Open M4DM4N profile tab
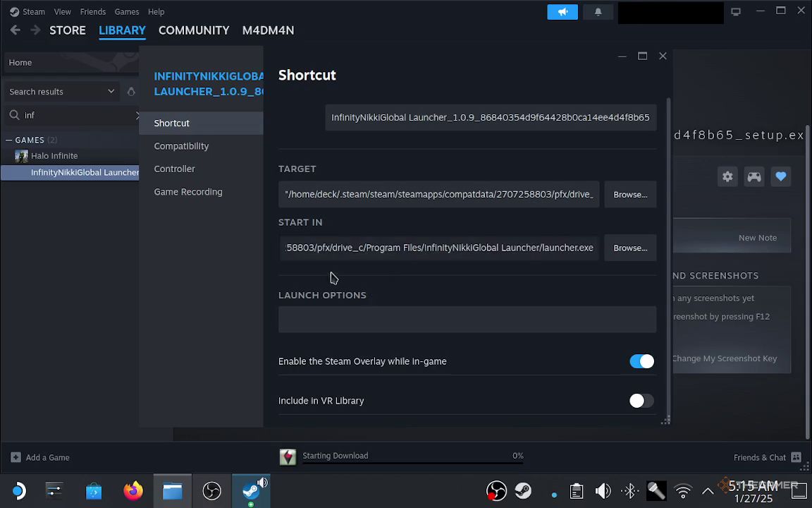 pos(269,30)
